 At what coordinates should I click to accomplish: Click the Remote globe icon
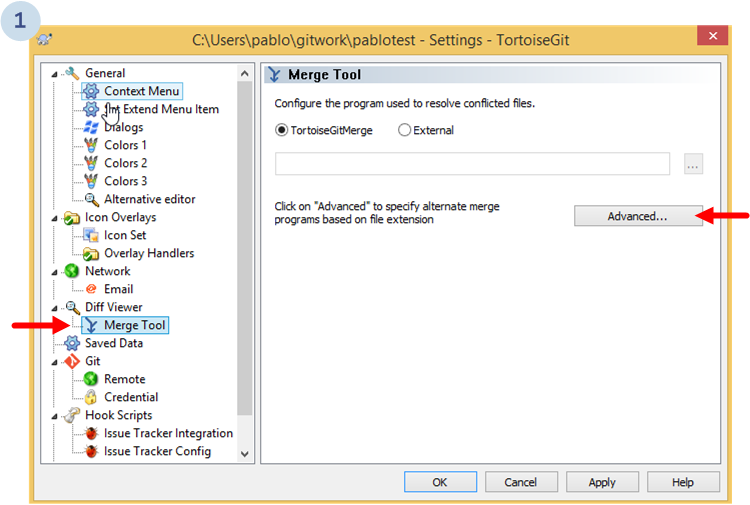[x=91, y=379]
